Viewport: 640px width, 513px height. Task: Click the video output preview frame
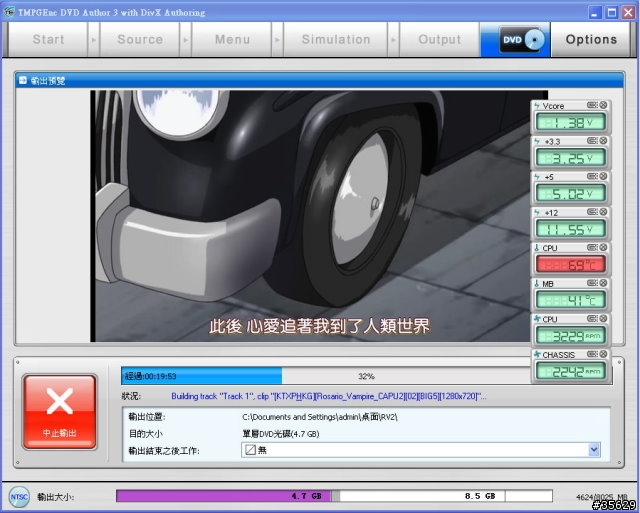318,216
